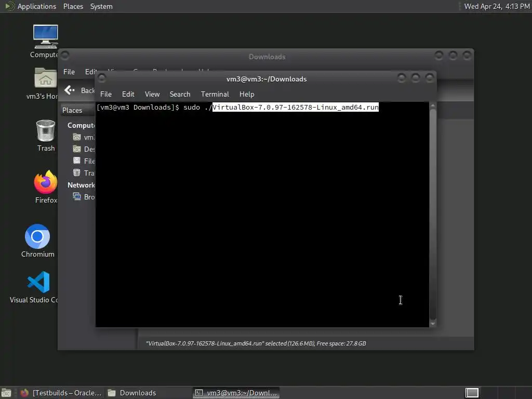Open the Places sidebar selector dropdown

click(x=78, y=110)
